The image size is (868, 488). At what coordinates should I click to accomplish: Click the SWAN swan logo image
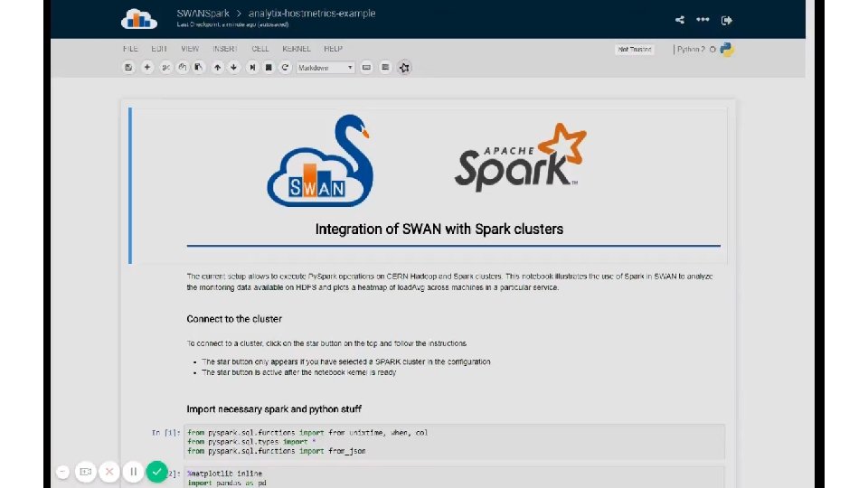[319, 161]
